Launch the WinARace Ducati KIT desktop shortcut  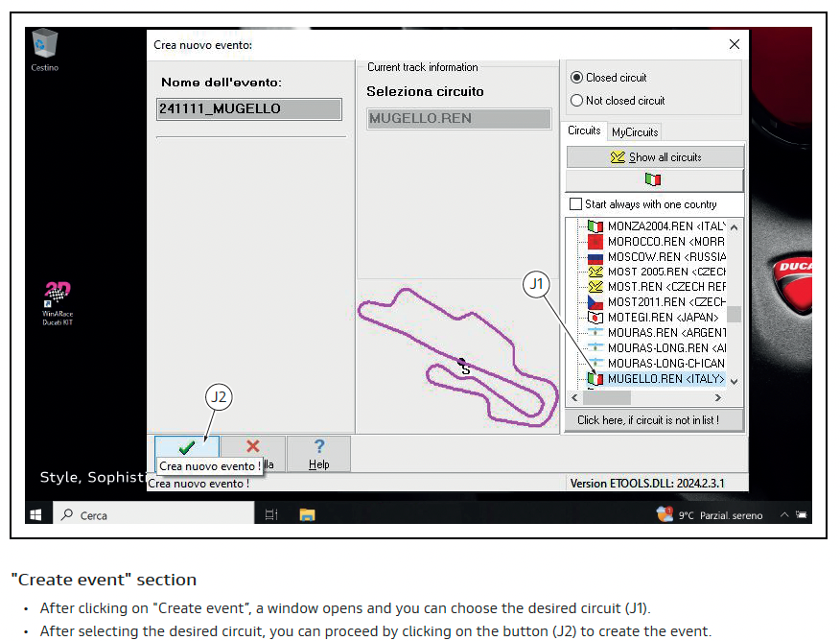pyautogui.click(x=58, y=303)
